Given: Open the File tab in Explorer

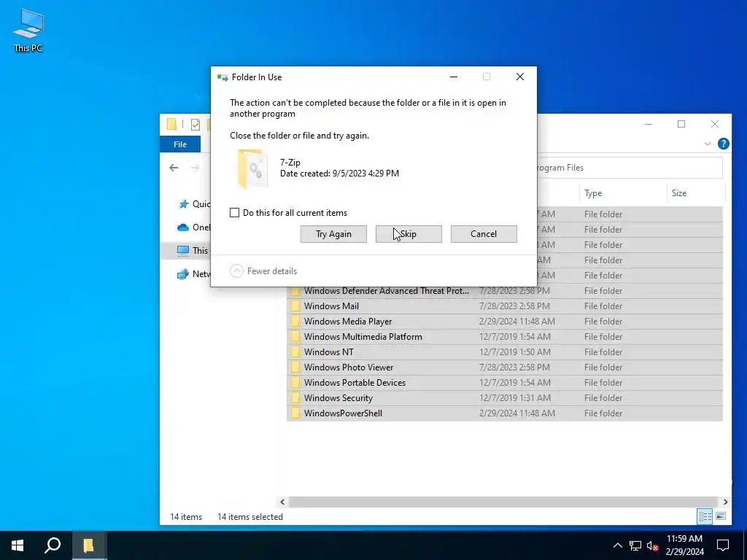Looking at the screenshot, I should click(180, 144).
